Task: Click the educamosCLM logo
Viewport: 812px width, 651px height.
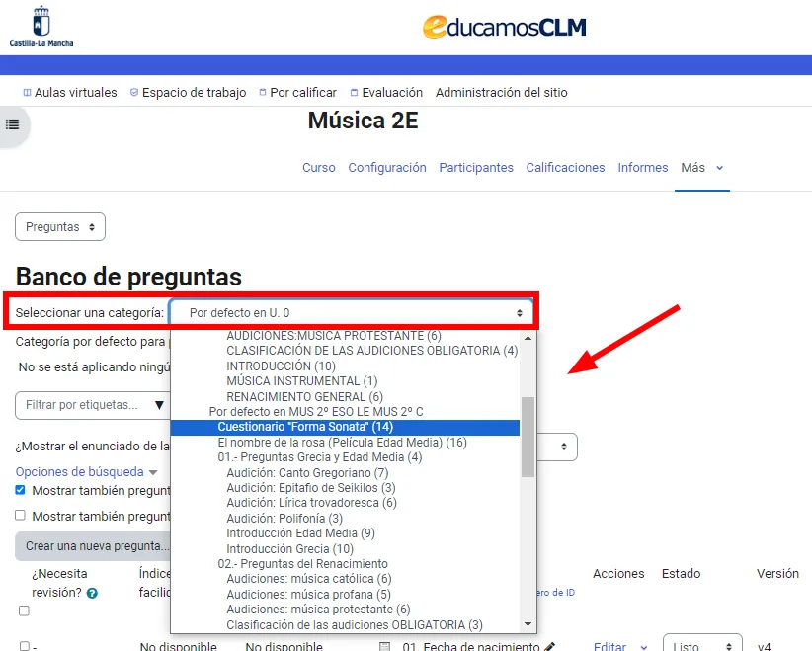Action: tap(503, 27)
